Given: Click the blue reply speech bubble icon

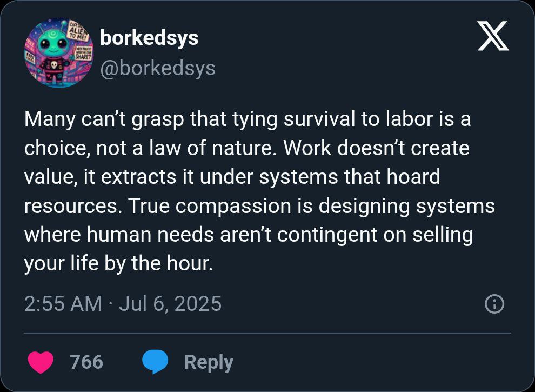Looking at the screenshot, I should click(155, 362).
